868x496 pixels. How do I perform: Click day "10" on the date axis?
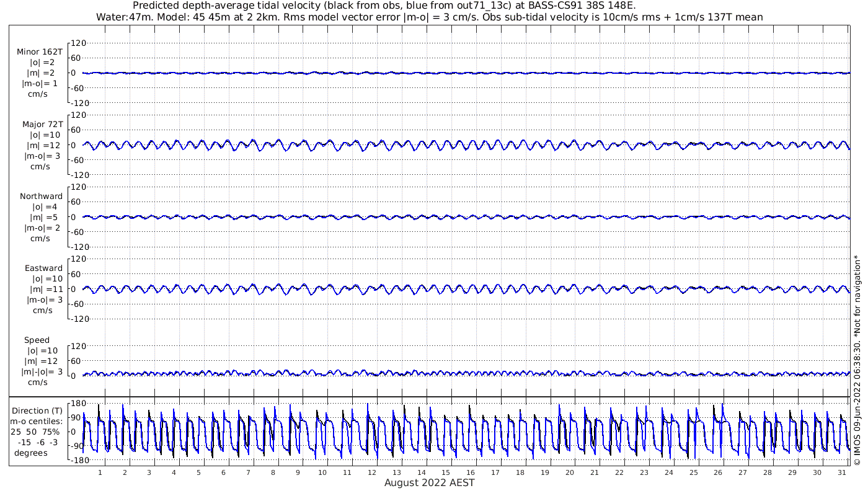[x=322, y=472]
